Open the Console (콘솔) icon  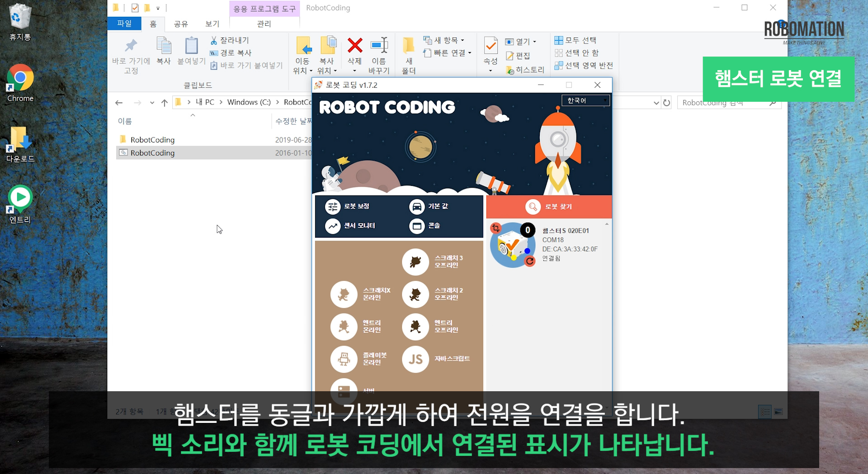pyautogui.click(x=417, y=226)
